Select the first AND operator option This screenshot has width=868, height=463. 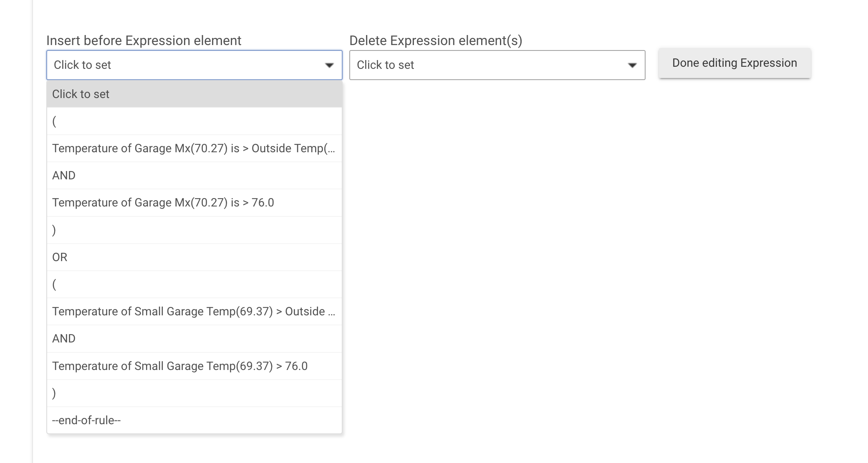pos(194,175)
